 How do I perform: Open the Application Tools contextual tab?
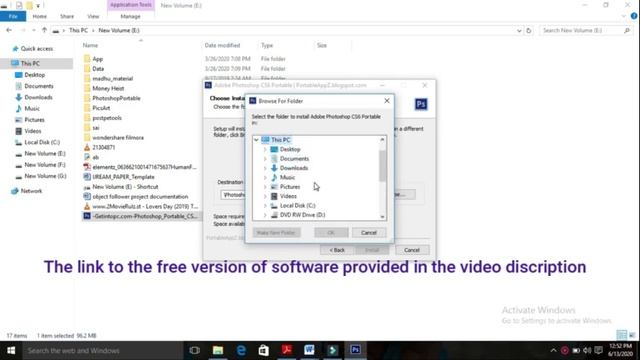(131, 5)
